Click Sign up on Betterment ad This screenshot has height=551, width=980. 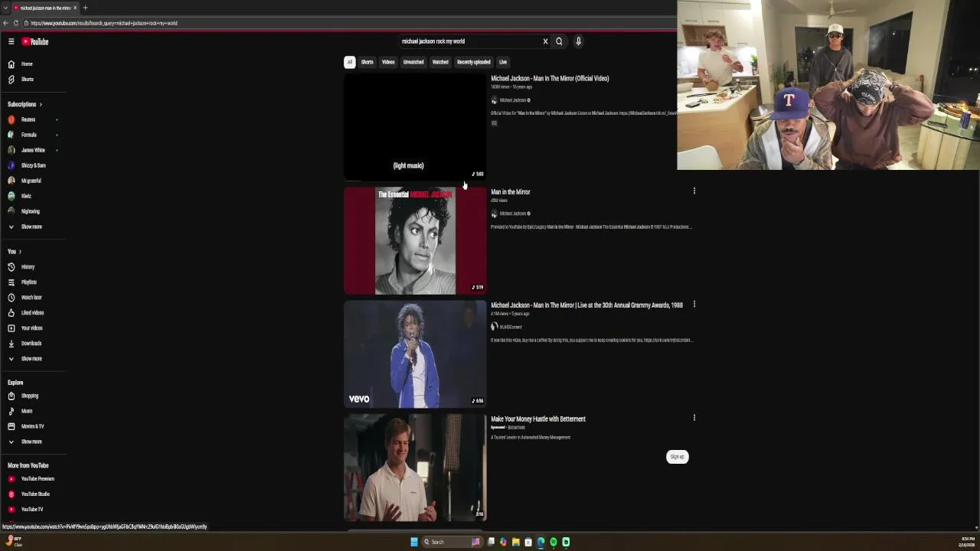(677, 457)
